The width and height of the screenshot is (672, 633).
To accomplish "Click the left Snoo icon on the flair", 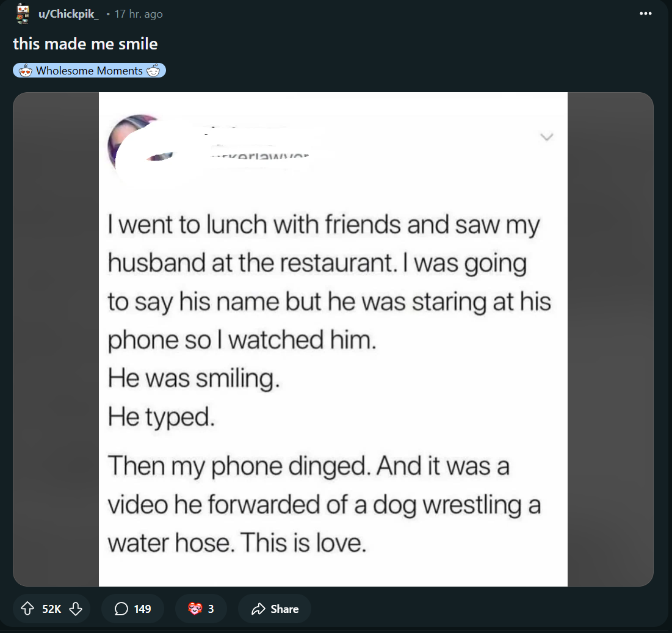I will [x=24, y=71].
